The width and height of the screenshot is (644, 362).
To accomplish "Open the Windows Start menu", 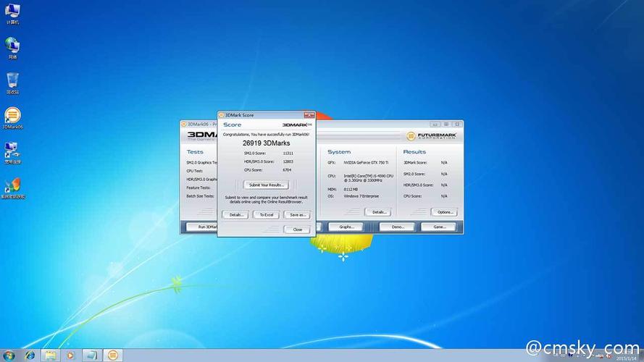I will pyautogui.click(x=9, y=355).
